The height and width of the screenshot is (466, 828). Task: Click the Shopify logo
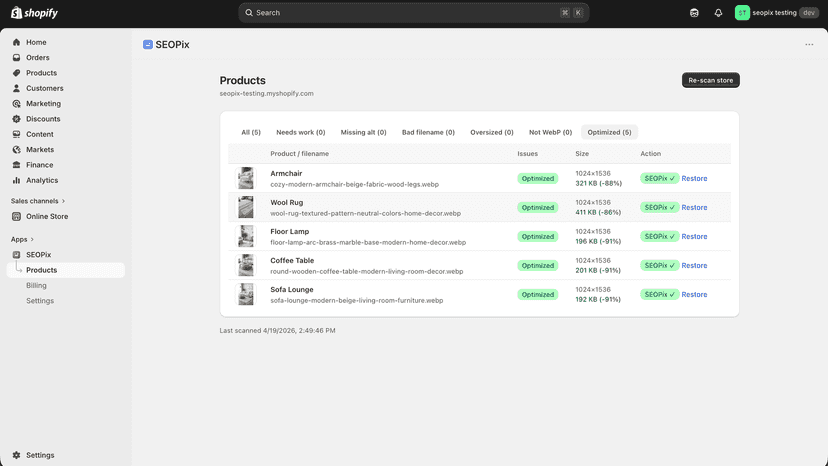click(x=34, y=13)
